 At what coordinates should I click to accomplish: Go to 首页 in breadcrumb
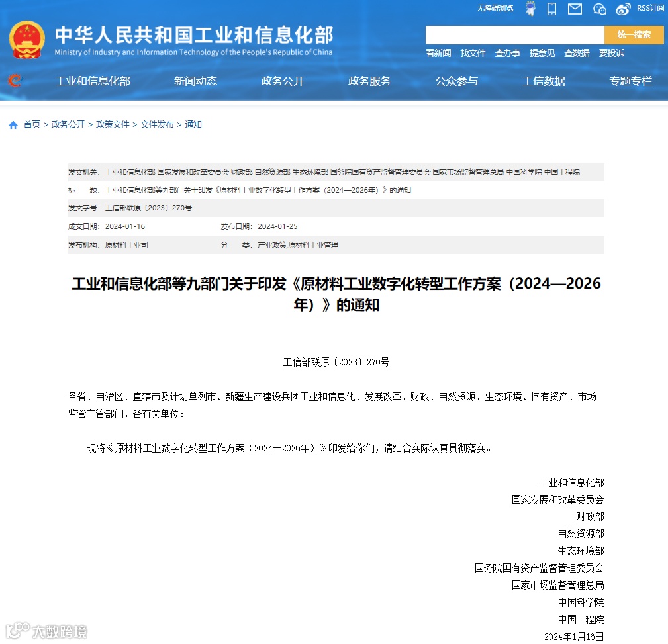tap(32, 125)
